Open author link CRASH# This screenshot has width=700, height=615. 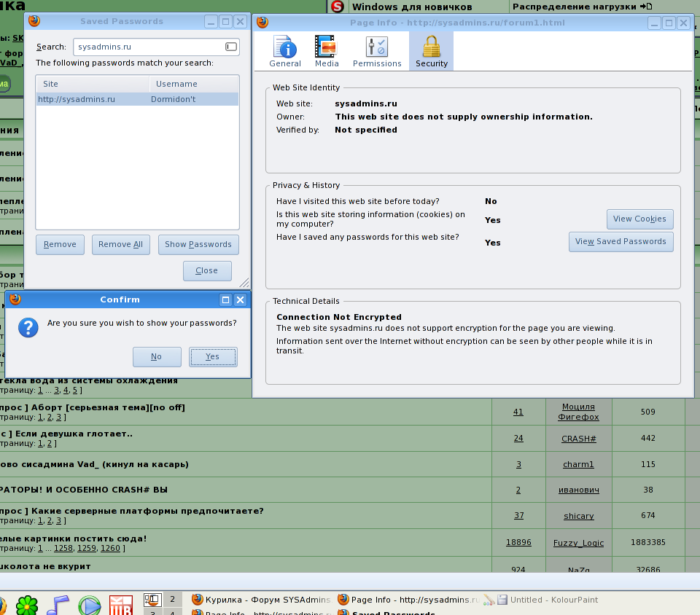578,439
